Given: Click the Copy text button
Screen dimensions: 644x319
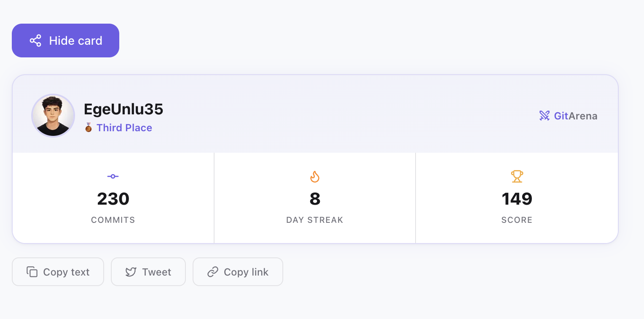Looking at the screenshot, I should click(58, 272).
